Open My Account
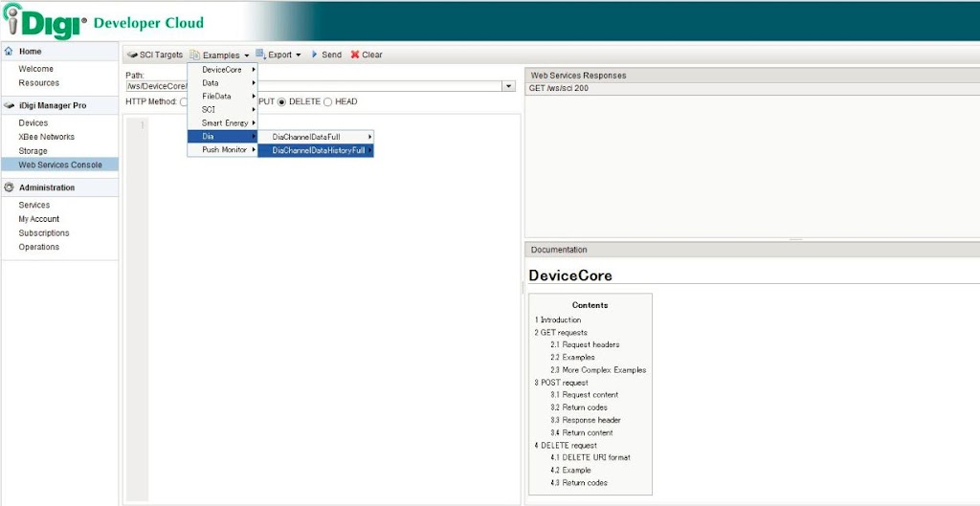 (38, 219)
